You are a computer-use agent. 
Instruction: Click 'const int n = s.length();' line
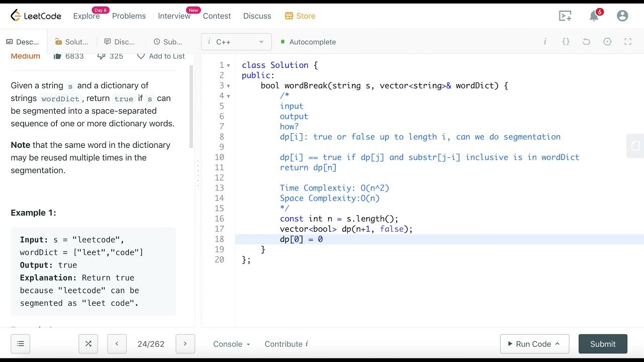point(339,219)
